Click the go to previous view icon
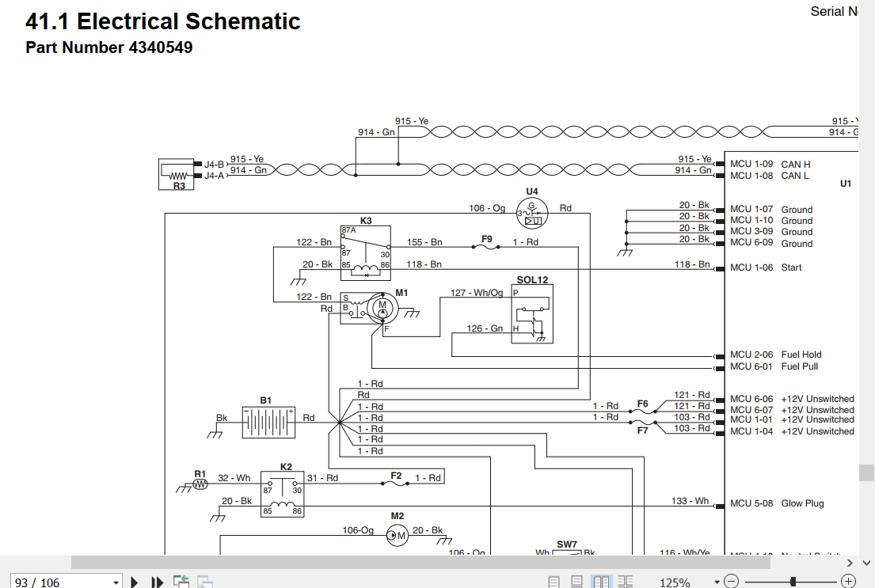This screenshot has height=588, width=875. click(181, 582)
